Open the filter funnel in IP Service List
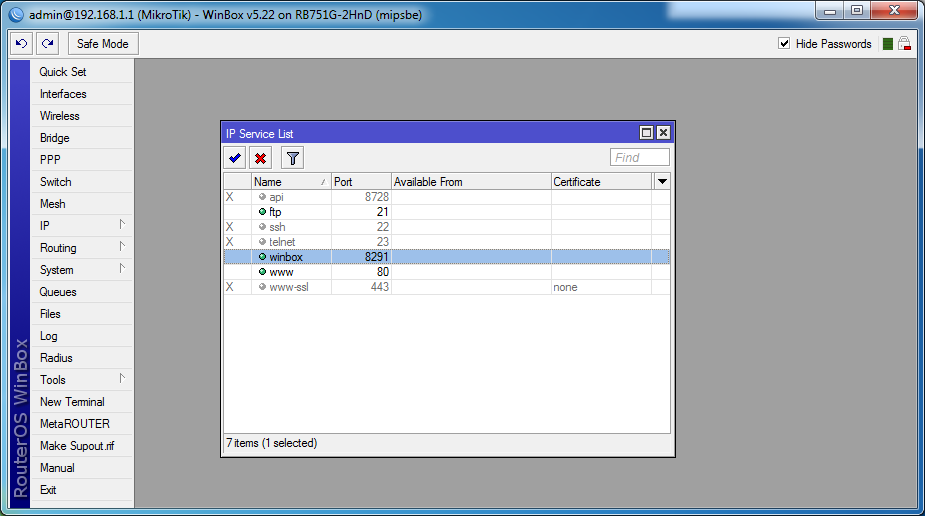This screenshot has height=516, width=925. (293, 158)
